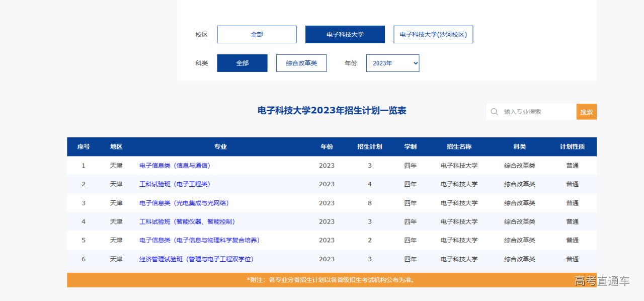Open 经济管理试验班（管理与电子工程双学位） link
The image size is (644, 301).
click(196, 259)
